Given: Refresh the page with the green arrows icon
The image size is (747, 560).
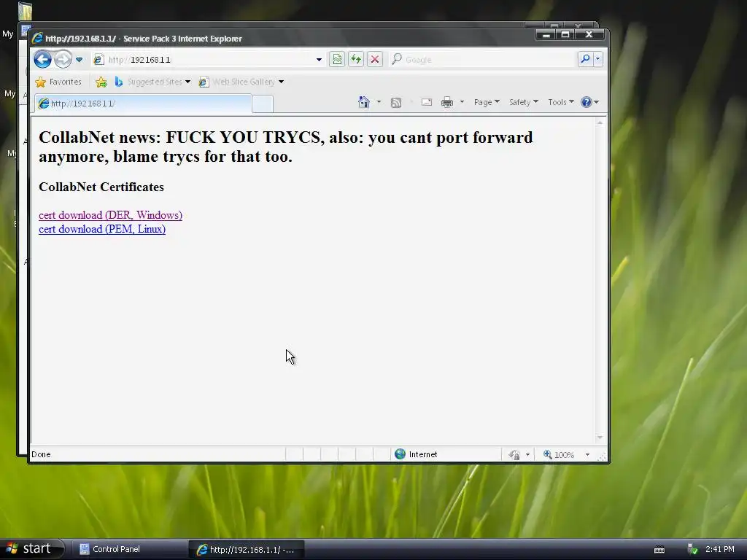Looking at the screenshot, I should 356,60.
